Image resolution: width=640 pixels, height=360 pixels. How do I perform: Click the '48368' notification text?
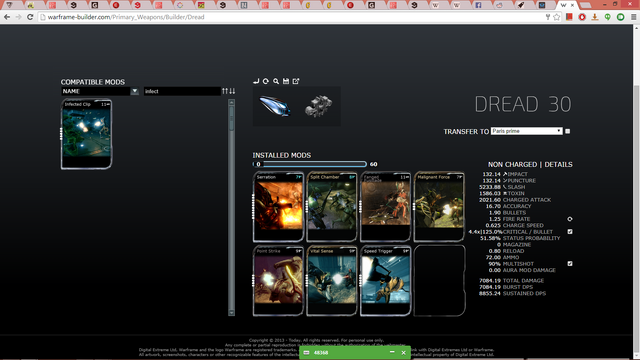(321, 353)
